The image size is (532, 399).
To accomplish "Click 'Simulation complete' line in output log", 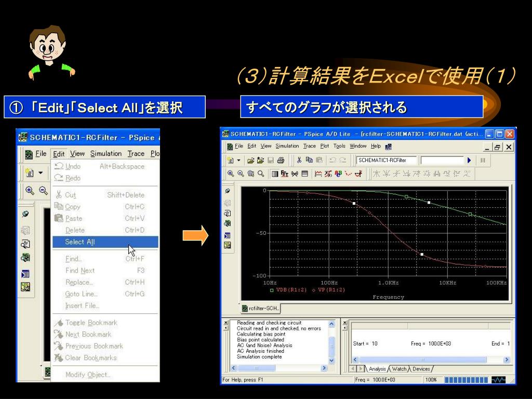I will (x=259, y=357).
